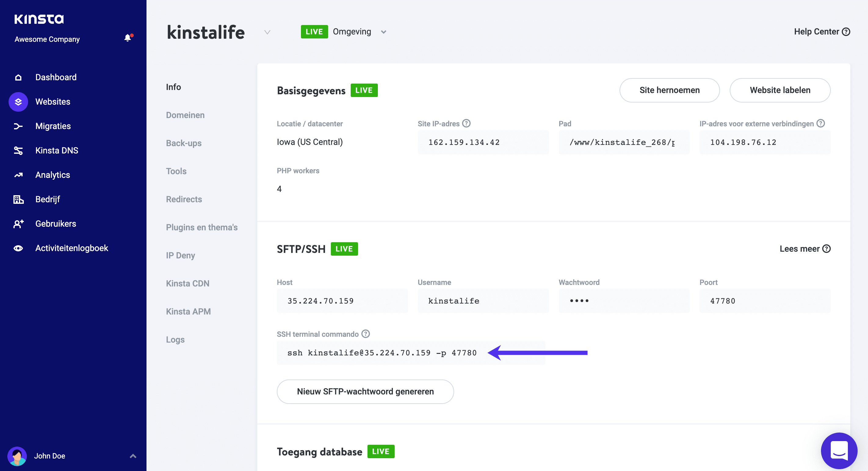Image resolution: width=868 pixels, height=471 pixels.
Task: Click the Bedrijf building icon
Action: (x=18, y=199)
